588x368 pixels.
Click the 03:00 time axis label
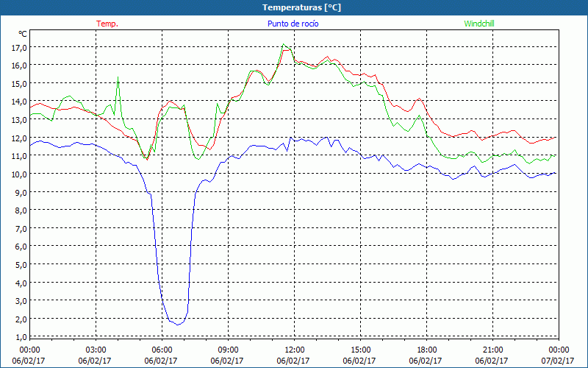[95, 350]
